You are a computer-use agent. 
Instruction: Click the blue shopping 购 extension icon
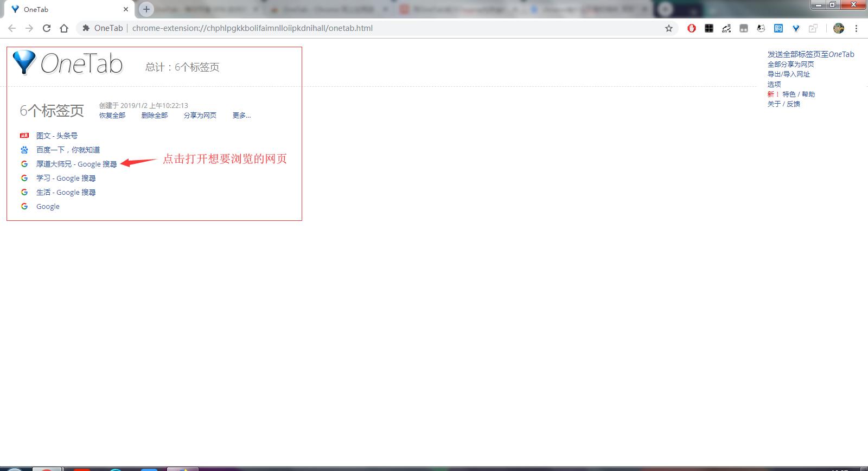tap(778, 28)
